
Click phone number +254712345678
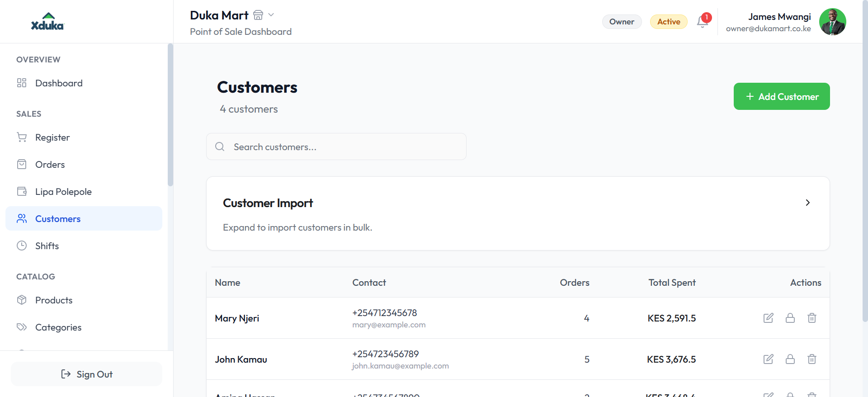click(x=385, y=313)
